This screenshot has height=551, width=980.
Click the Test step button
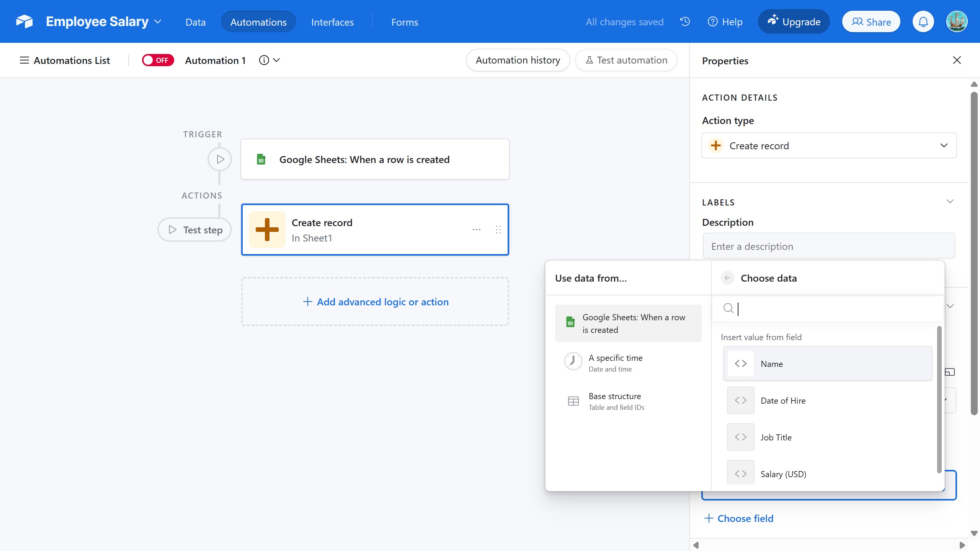pyautogui.click(x=194, y=230)
